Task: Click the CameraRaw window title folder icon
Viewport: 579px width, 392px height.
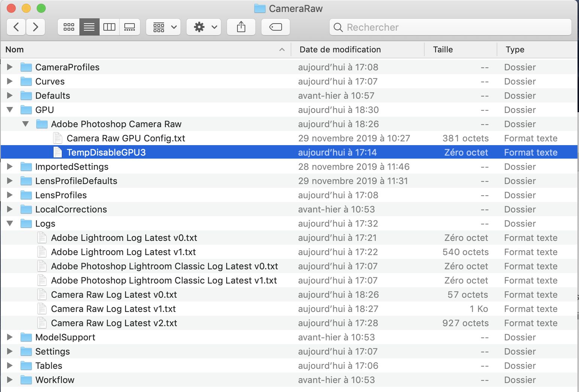Action: pyautogui.click(x=260, y=8)
